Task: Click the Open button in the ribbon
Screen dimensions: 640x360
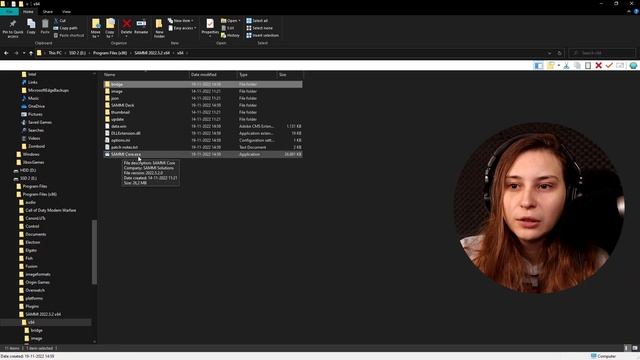Action: click(x=230, y=20)
